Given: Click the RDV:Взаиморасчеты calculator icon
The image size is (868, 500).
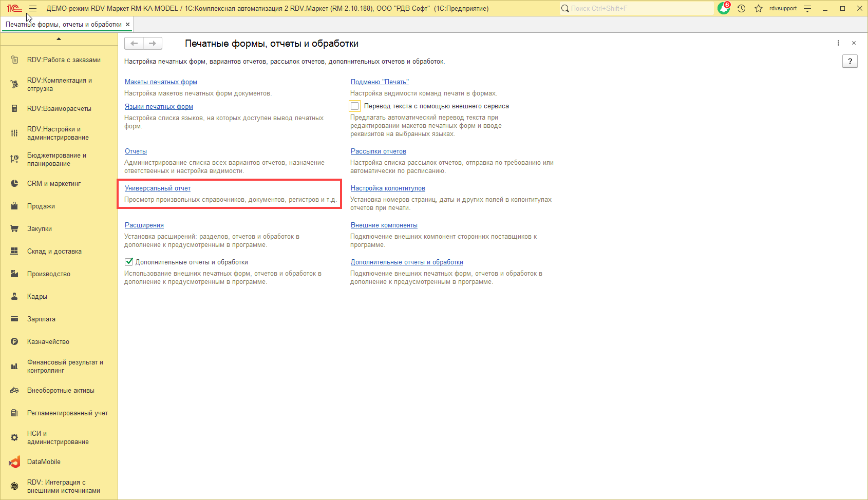Looking at the screenshot, I should (14, 109).
